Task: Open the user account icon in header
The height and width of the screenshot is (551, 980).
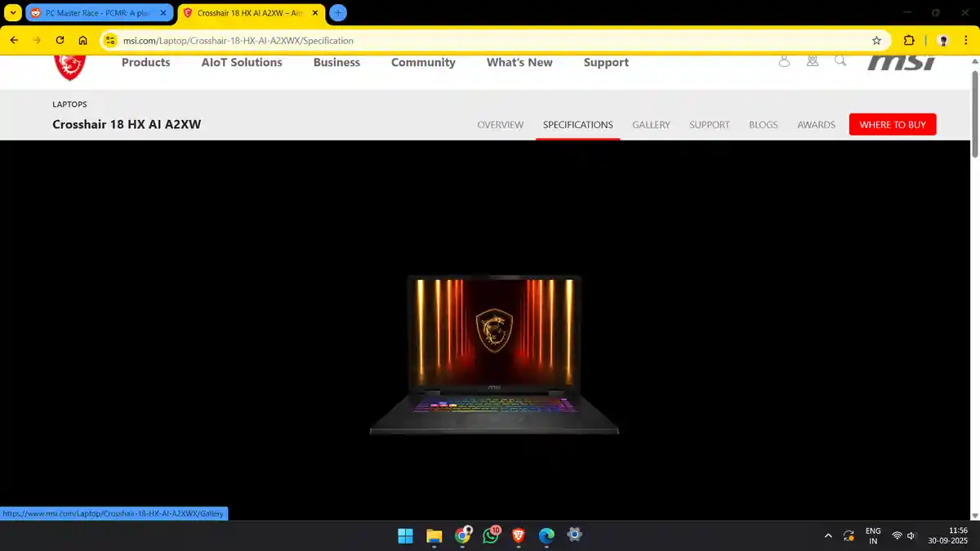Action: [x=784, y=61]
